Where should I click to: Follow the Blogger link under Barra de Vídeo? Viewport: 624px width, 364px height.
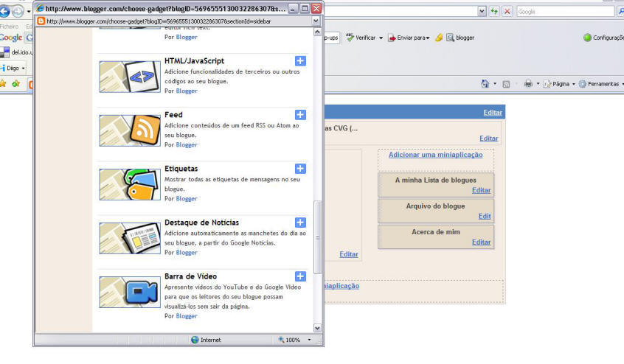187,316
